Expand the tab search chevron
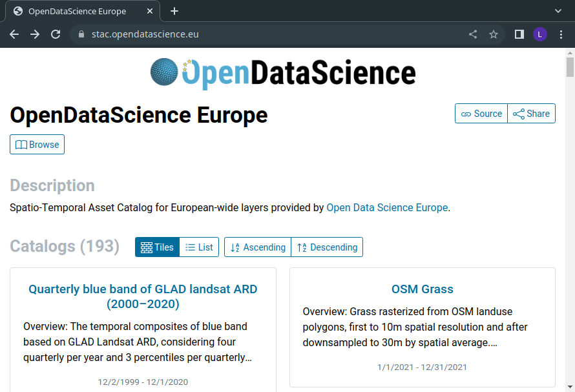 click(558, 11)
